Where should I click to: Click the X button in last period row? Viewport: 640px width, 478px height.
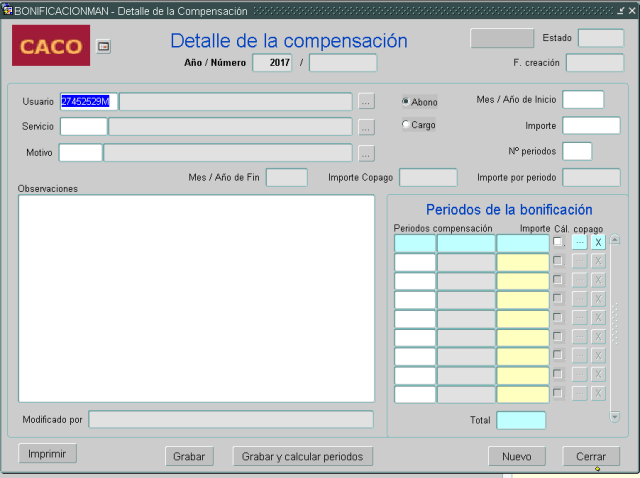(598, 394)
